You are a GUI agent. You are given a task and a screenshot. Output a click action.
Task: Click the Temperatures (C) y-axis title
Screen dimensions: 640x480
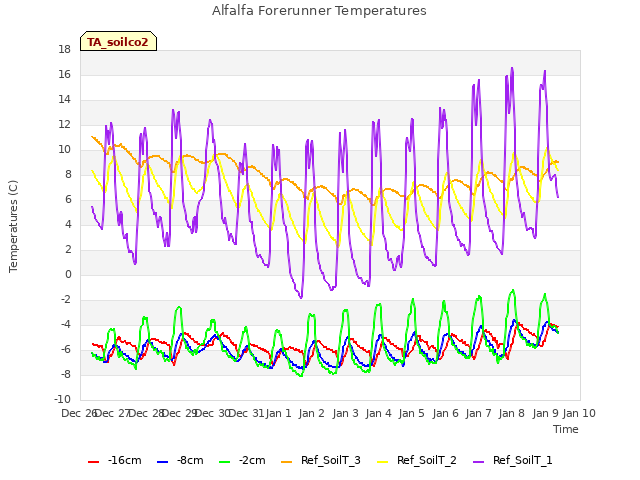13,226
